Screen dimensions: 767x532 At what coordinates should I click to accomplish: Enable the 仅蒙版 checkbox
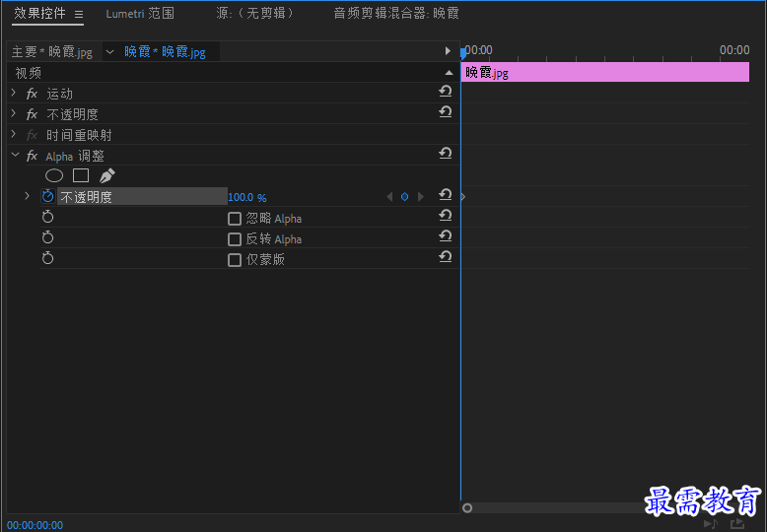pos(235,260)
